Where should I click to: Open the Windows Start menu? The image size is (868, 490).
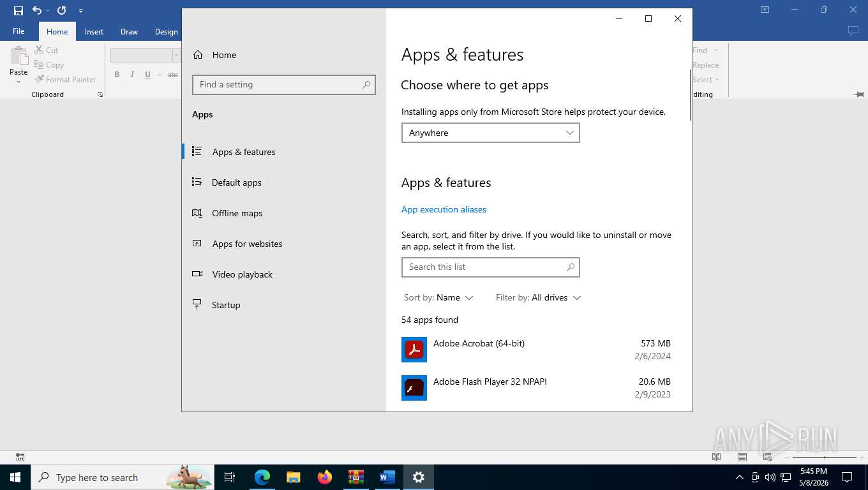coord(15,477)
